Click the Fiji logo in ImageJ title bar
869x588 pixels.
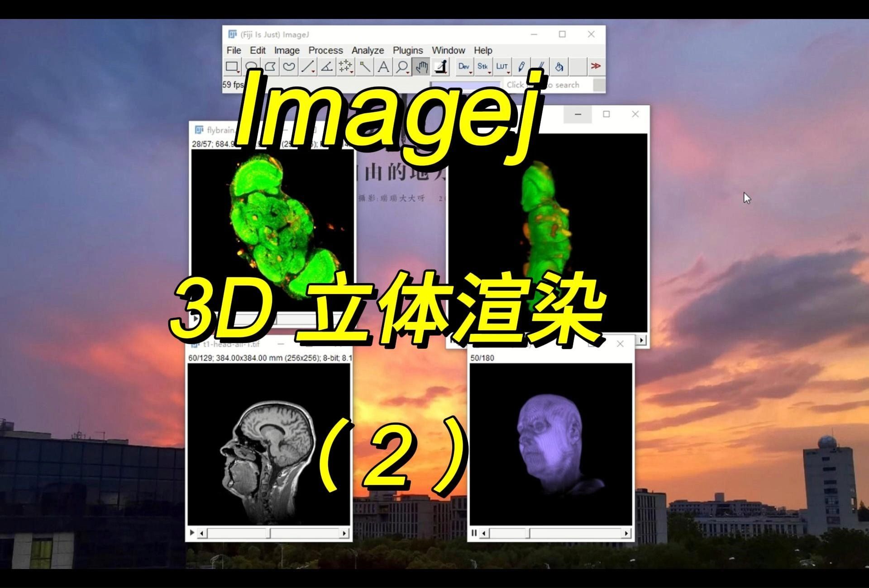click(x=233, y=34)
